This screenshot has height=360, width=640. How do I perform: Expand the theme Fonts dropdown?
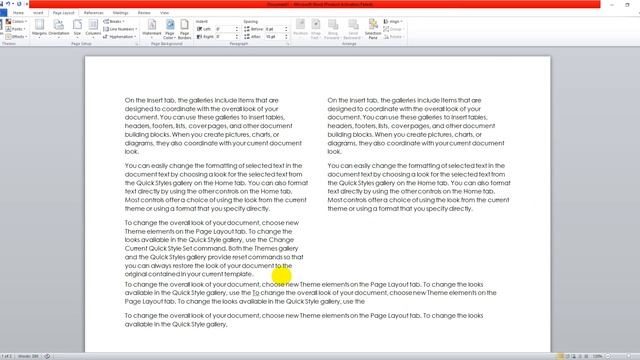pyautogui.click(x=16, y=29)
